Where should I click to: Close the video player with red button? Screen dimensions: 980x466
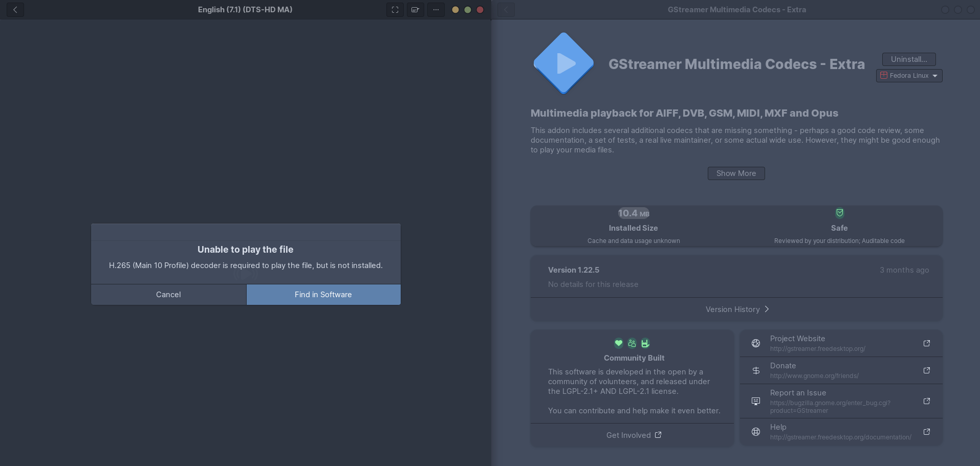(x=480, y=10)
